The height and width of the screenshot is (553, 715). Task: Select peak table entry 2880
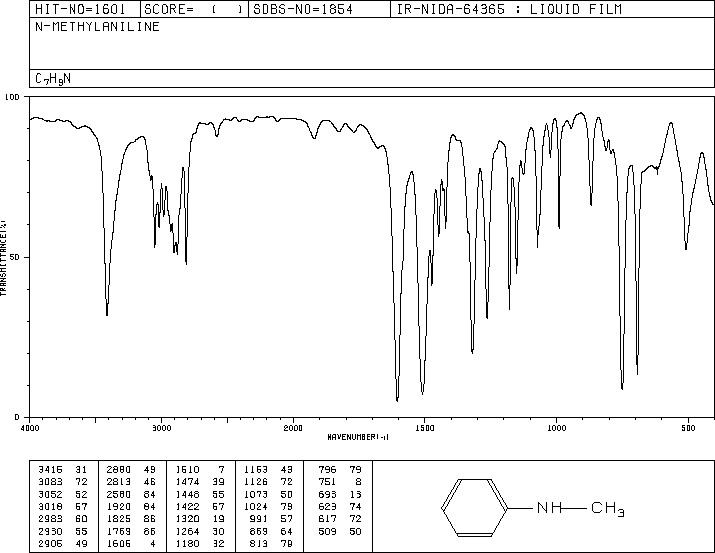tap(119, 470)
